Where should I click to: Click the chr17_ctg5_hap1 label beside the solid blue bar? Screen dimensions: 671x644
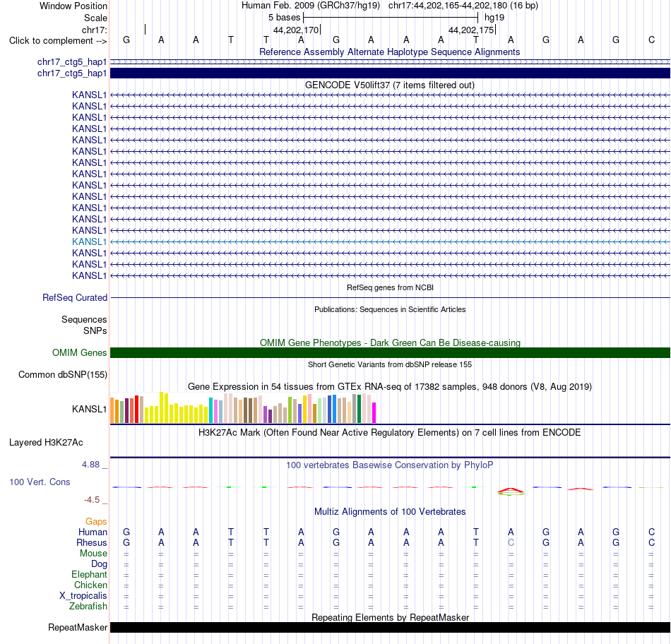coord(72,73)
